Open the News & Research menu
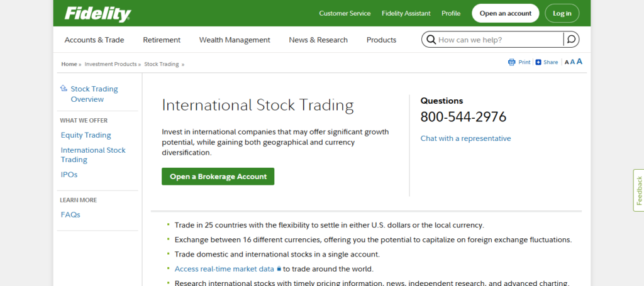The height and width of the screenshot is (286, 644). 318,40
